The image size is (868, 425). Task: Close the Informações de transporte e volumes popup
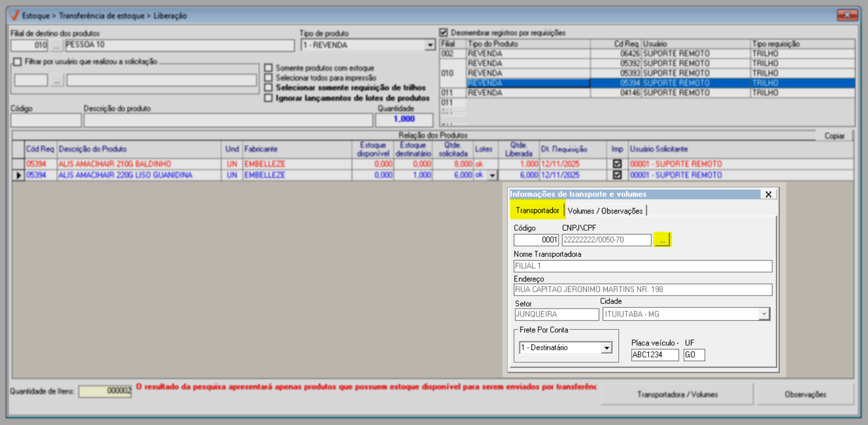(x=768, y=194)
